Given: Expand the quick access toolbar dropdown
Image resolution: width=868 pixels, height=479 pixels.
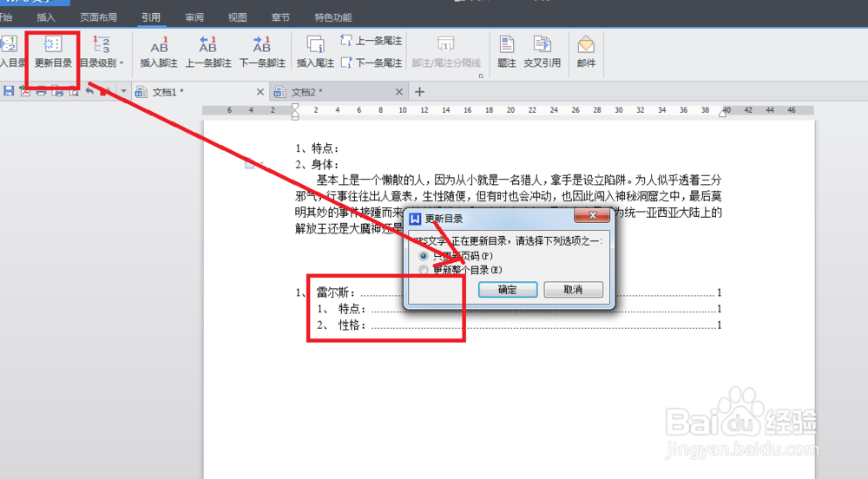Looking at the screenshot, I should (123, 91).
